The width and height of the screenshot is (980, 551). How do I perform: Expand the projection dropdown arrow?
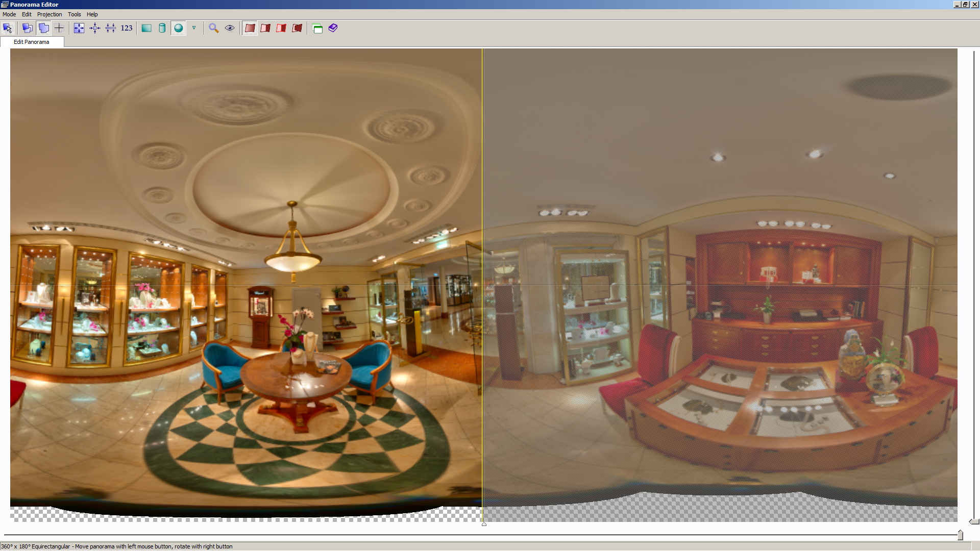194,28
